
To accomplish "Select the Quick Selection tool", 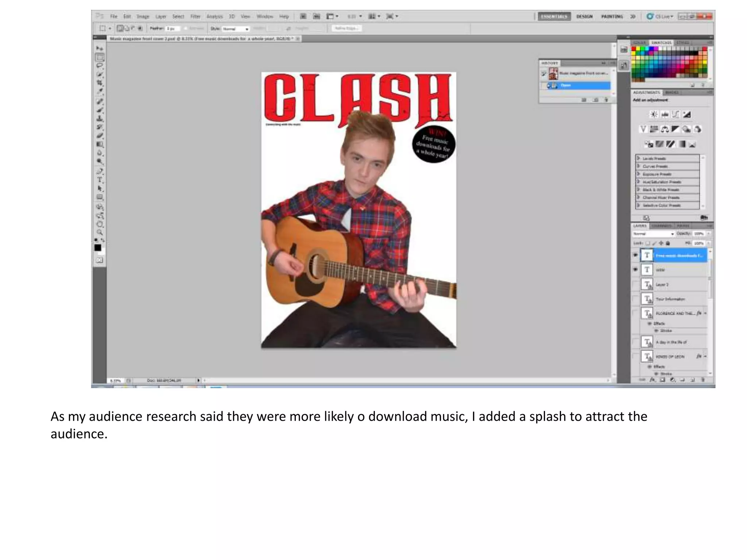I will tap(100, 75).
